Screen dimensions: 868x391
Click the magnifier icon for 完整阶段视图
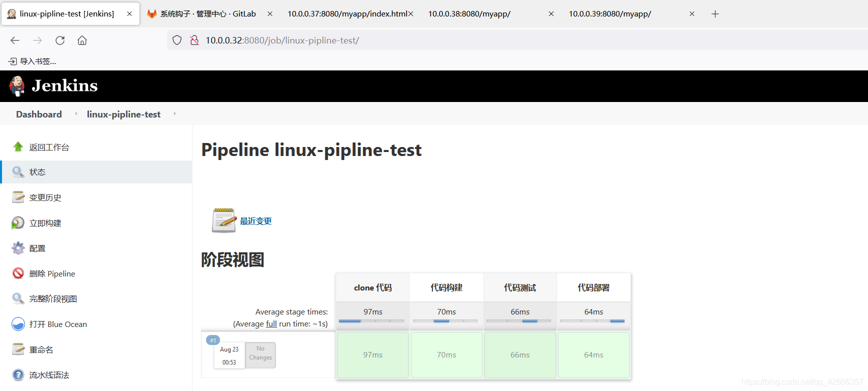click(18, 298)
